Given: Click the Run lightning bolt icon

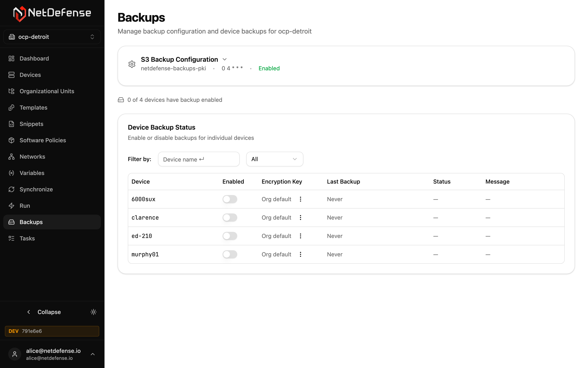Looking at the screenshot, I should tap(11, 206).
